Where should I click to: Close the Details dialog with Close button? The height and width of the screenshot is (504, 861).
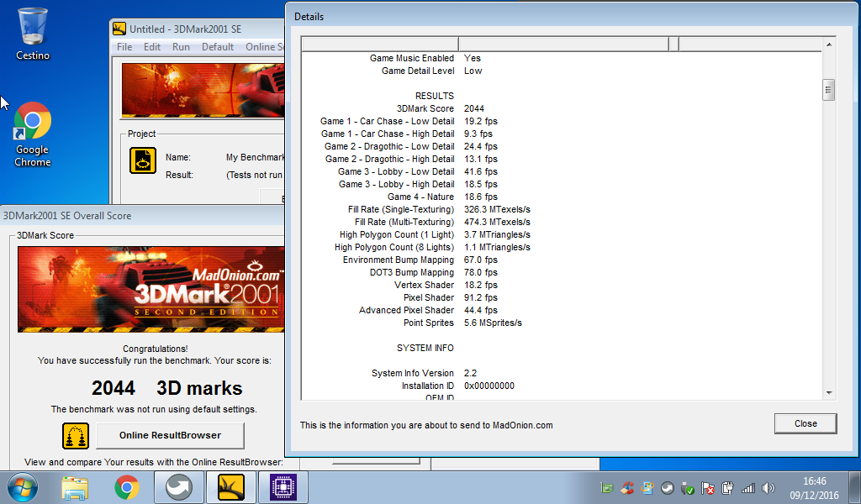coord(806,423)
